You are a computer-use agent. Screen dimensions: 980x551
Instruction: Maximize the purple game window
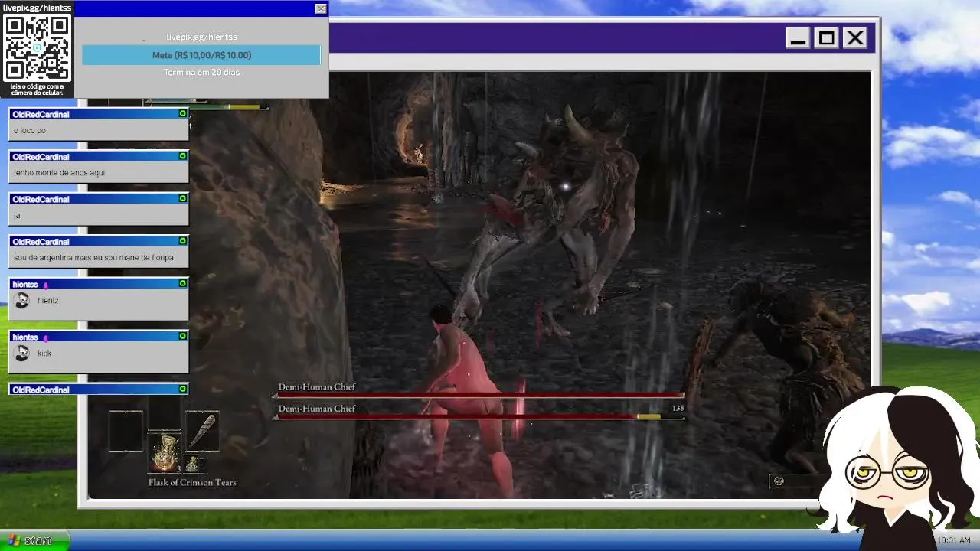point(826,37)
